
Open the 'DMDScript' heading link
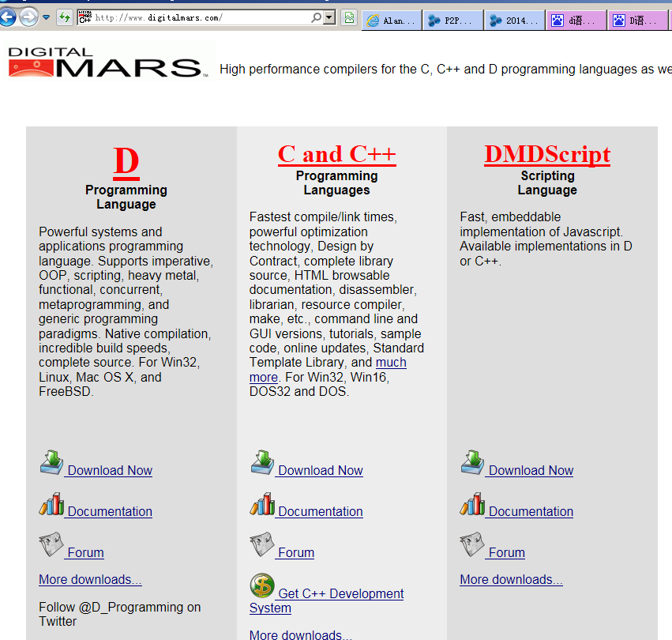coord(547,154)
